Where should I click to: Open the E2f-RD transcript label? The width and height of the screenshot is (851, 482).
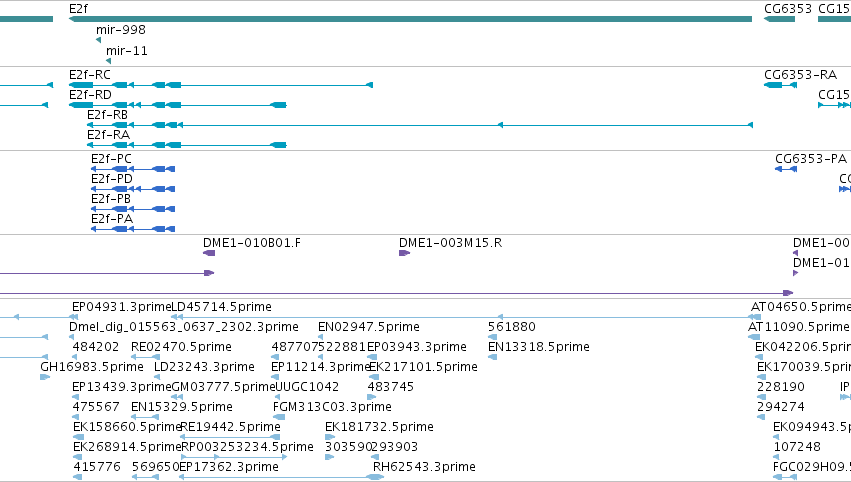pyautogui.click(x=90, y=95)
